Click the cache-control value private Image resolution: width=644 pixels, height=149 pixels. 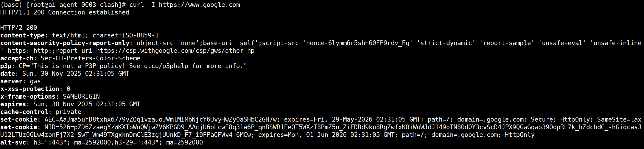(68, 112)
